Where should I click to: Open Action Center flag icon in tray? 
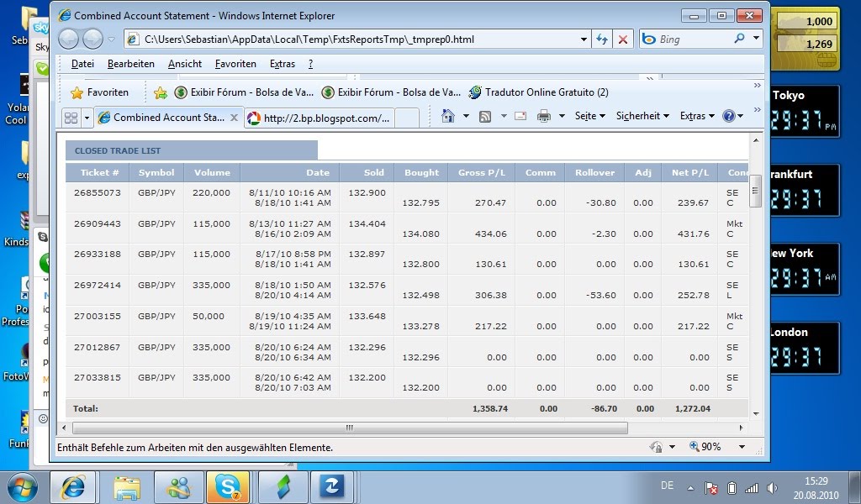(711, 488)
